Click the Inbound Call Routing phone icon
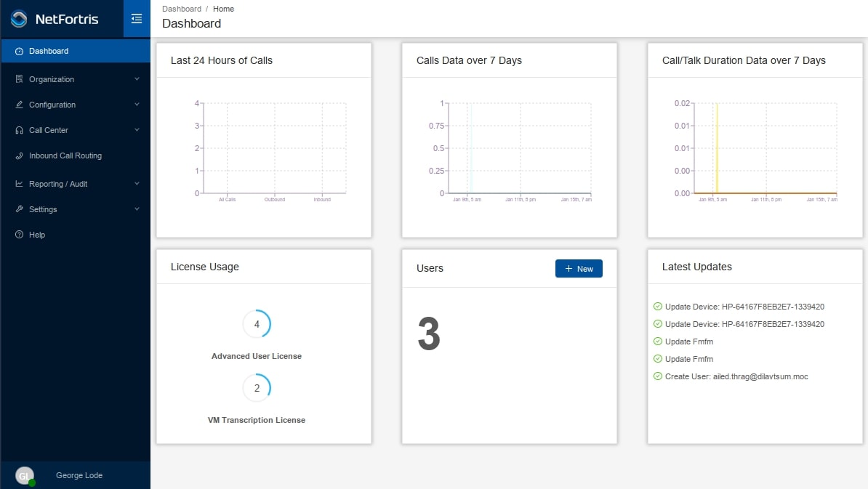868x489 pixels. coord(20,155)
